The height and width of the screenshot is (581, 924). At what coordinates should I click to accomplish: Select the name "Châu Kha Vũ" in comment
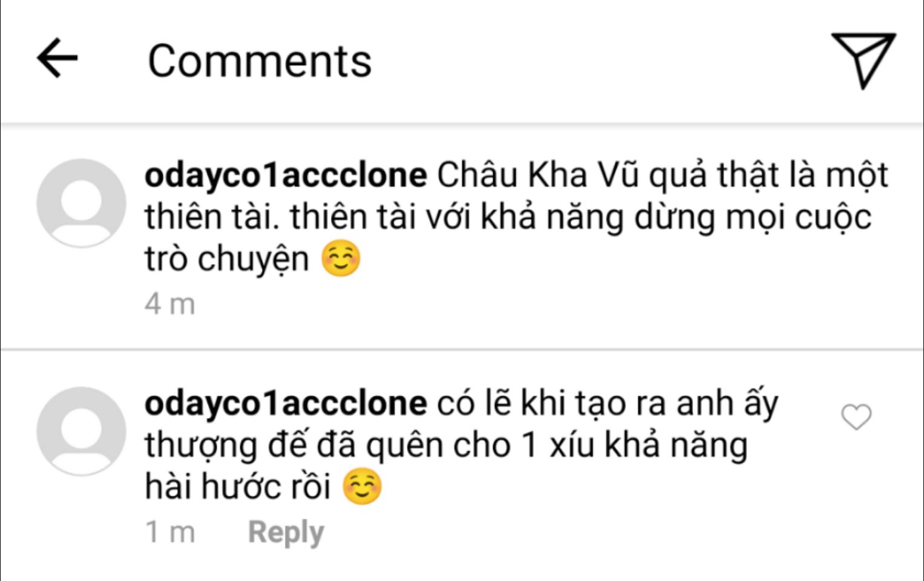click(538, 176)
